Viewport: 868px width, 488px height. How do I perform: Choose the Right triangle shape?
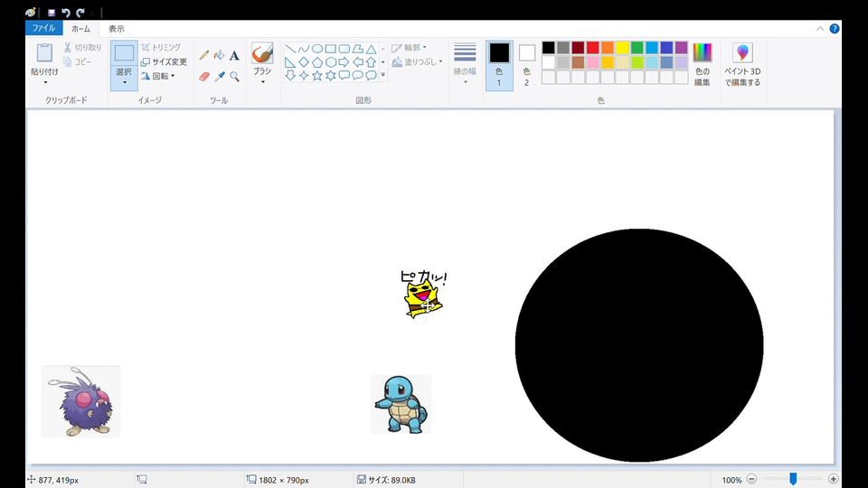(290, 62)
